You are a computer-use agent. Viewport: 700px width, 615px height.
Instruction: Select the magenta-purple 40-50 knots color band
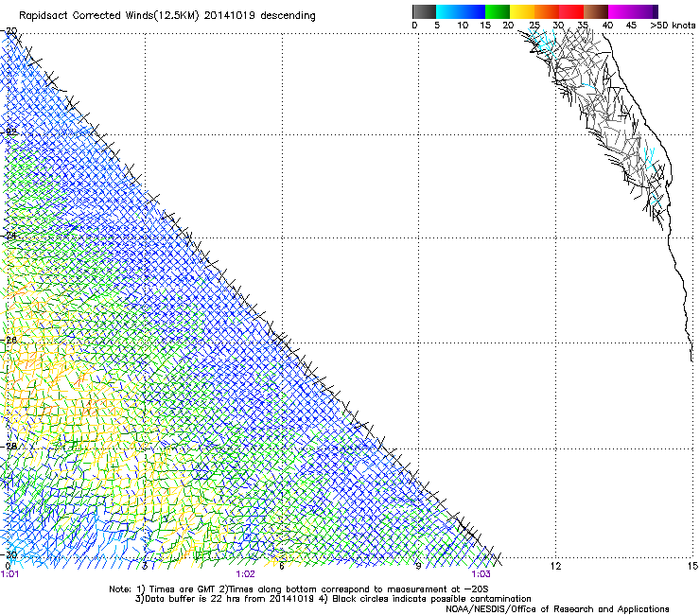(633, 11)
